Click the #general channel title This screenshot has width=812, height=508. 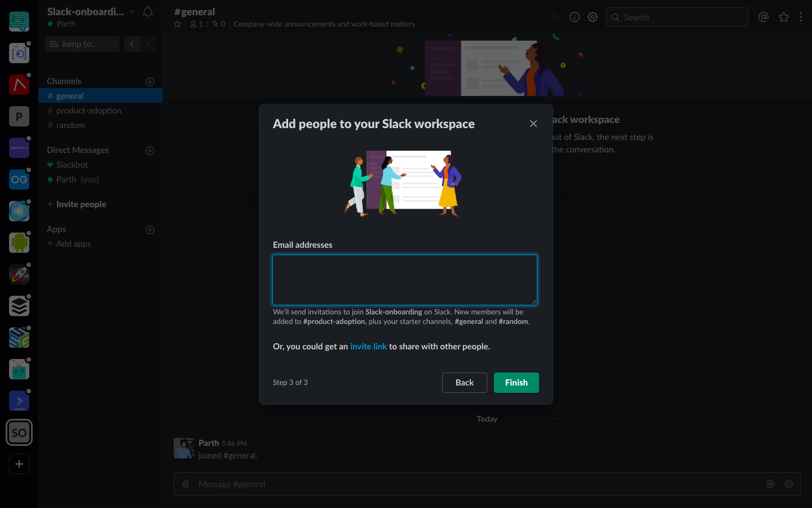tap(195, 12)
